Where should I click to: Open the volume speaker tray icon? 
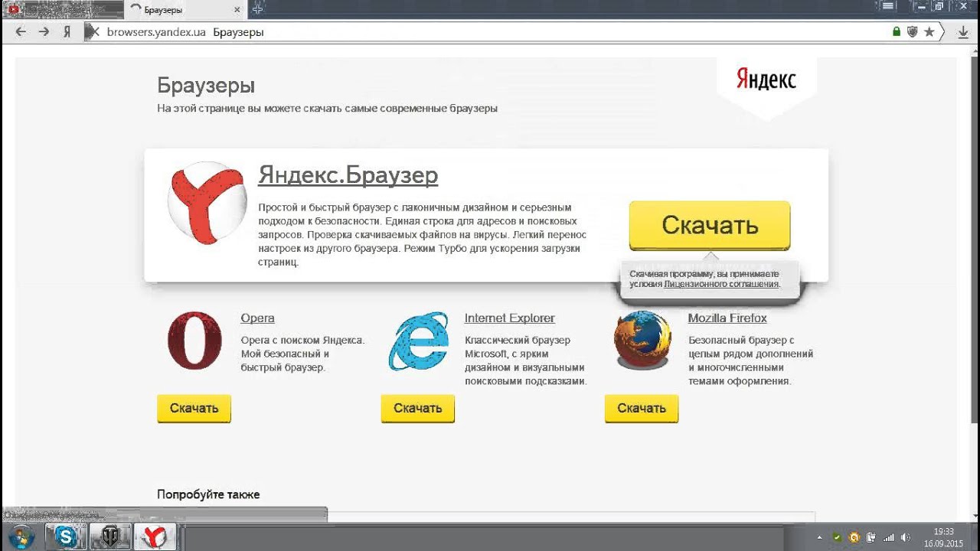(906, 537)
